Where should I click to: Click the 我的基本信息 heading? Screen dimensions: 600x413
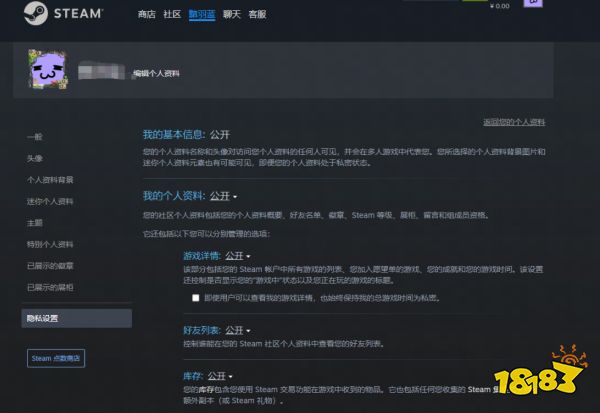point(174,134)
